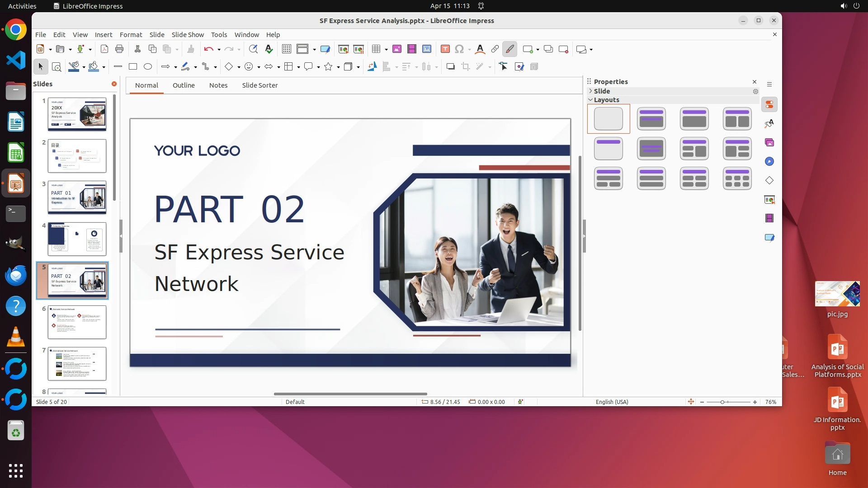Click the Export as PDF icon
Screen dimensions: 868x488
point(104,49)
